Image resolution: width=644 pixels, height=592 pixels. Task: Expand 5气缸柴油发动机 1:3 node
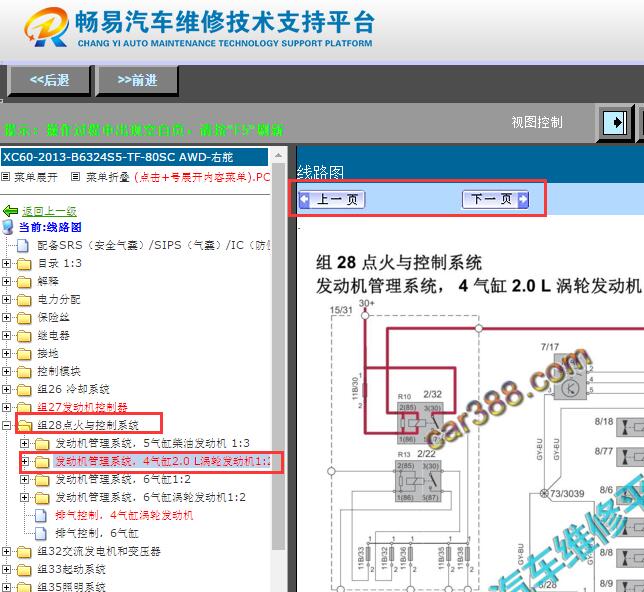pos(25,443)
